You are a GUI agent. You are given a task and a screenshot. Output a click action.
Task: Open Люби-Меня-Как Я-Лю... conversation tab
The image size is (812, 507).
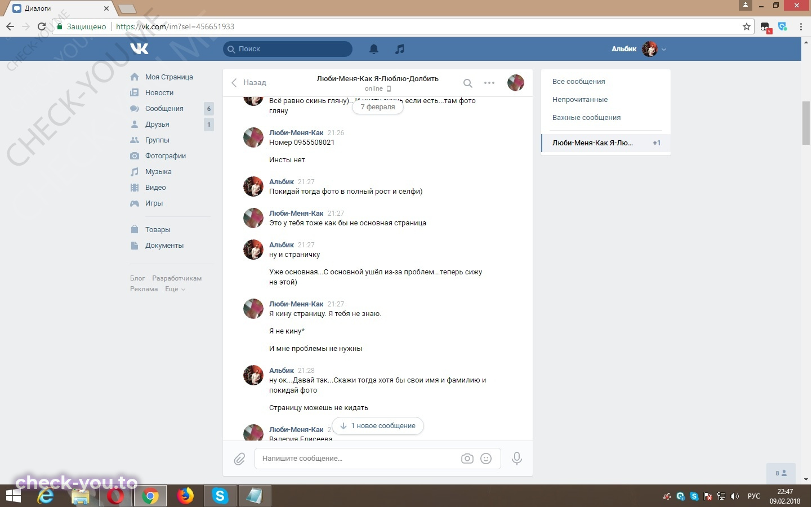606,143
